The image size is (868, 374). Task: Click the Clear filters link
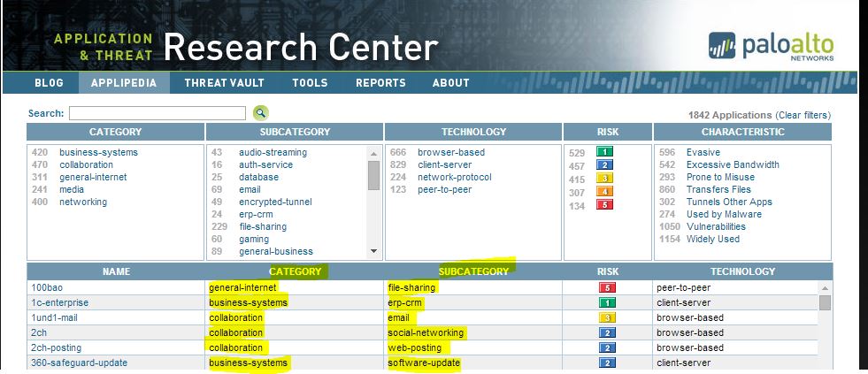[803, 115]
